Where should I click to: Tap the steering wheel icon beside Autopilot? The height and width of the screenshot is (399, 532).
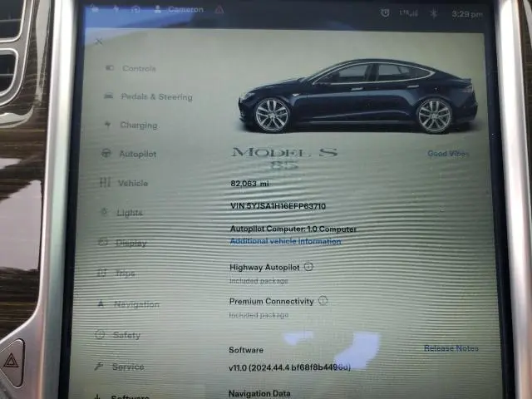(106, 153)
